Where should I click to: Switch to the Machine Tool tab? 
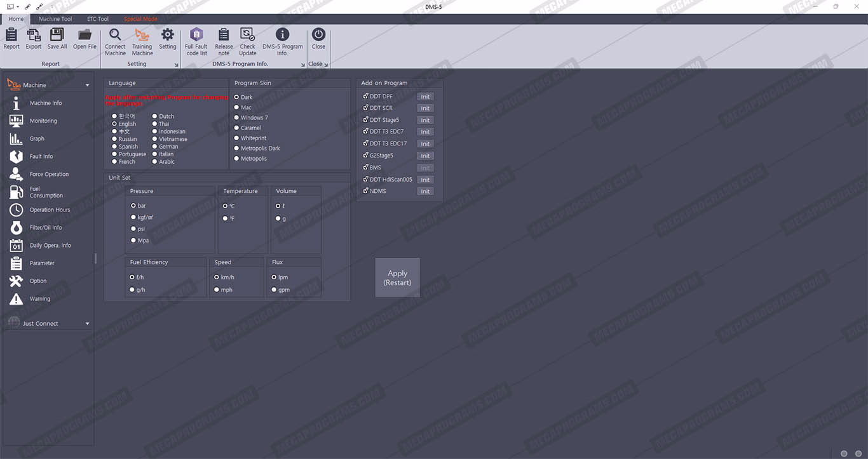(55, 19)
